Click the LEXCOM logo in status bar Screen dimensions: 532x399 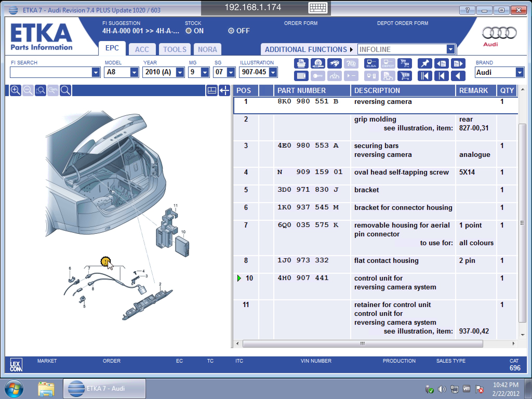[16, 365]
